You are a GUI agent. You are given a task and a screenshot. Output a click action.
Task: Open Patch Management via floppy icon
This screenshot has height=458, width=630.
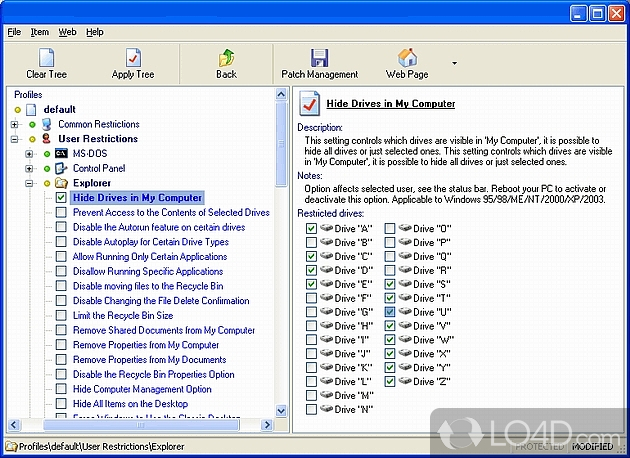pos(319,57)
